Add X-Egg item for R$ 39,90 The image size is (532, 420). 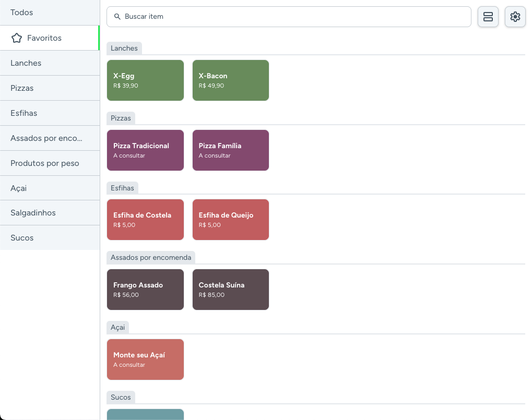click(x=145, y=80)
